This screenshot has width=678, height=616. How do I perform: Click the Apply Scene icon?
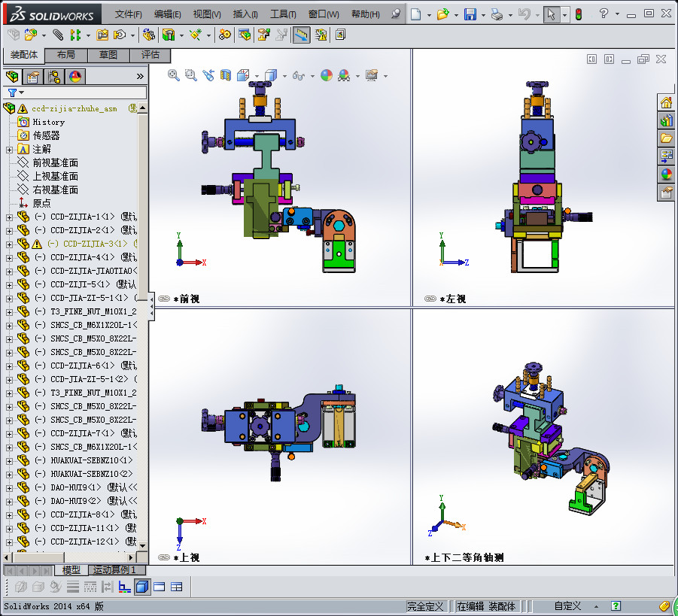click(x=344, y=76)
